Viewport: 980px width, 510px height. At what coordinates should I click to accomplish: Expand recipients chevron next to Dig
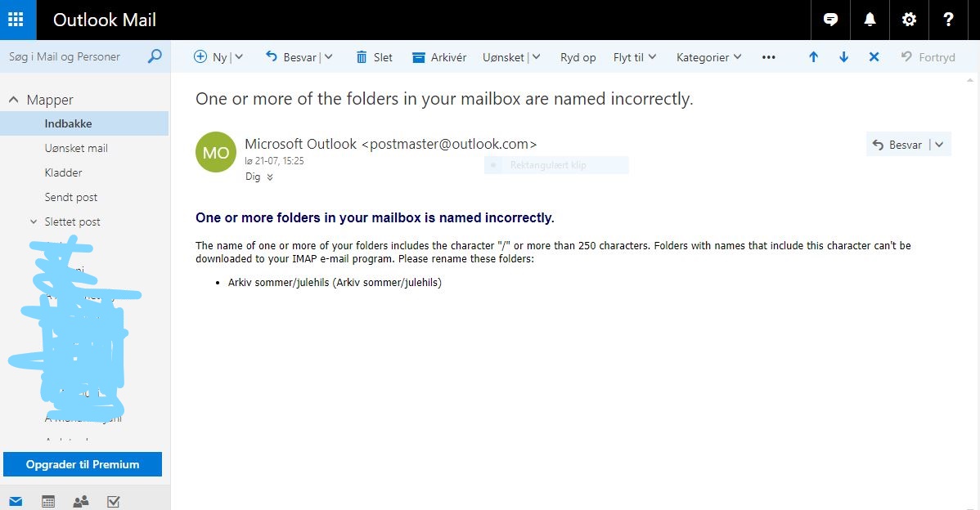(270, 177)
